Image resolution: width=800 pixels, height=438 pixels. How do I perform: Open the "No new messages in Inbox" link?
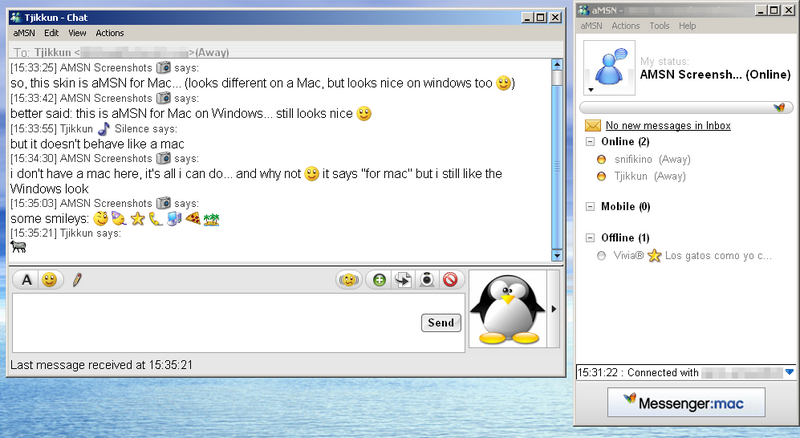[668, 126]
